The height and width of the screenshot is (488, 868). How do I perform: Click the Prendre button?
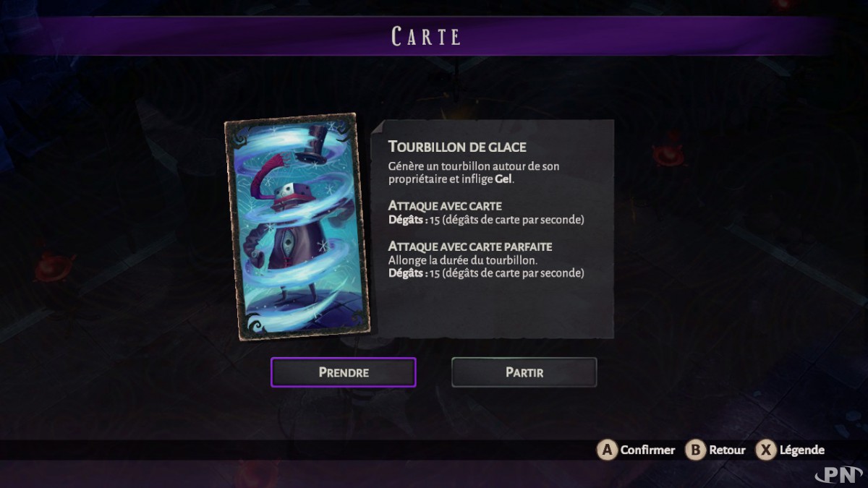coord(344,372)
